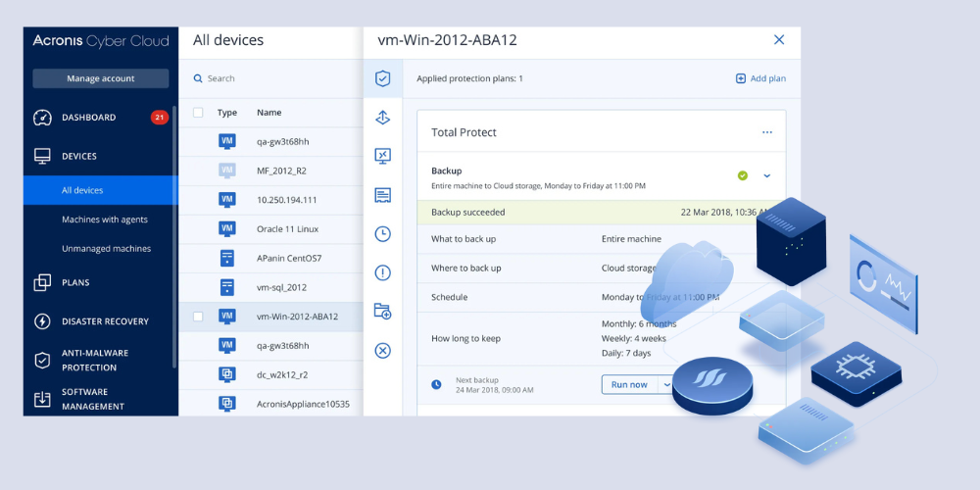Screen dimensions: 980x490
Task: Open the Dashboard gauge icon
Action: tap(42, 118)
